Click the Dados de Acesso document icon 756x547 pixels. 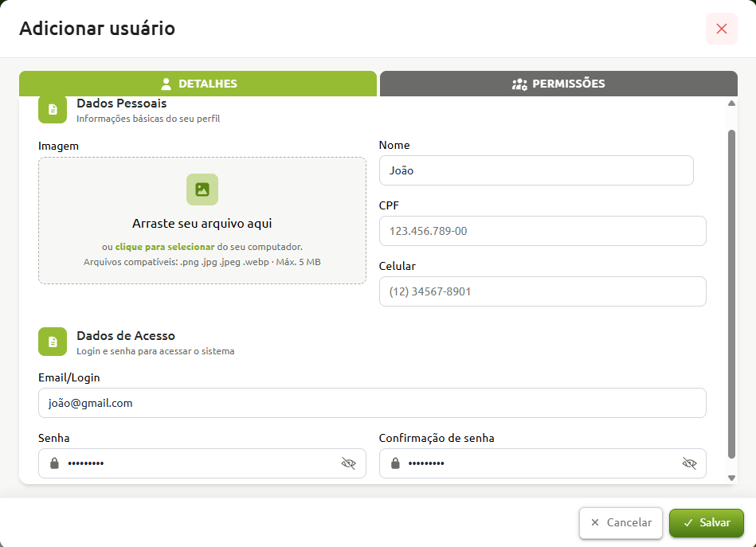click(53, 342)
